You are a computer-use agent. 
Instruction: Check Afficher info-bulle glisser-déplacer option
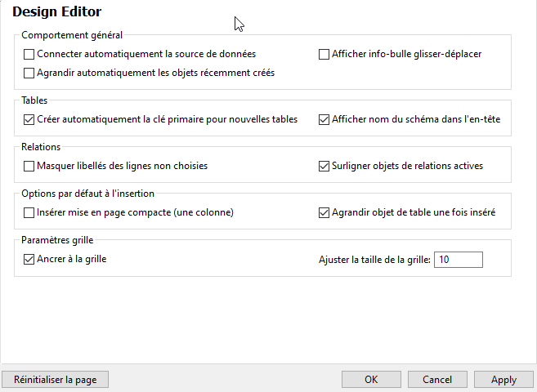click(324, 55)
